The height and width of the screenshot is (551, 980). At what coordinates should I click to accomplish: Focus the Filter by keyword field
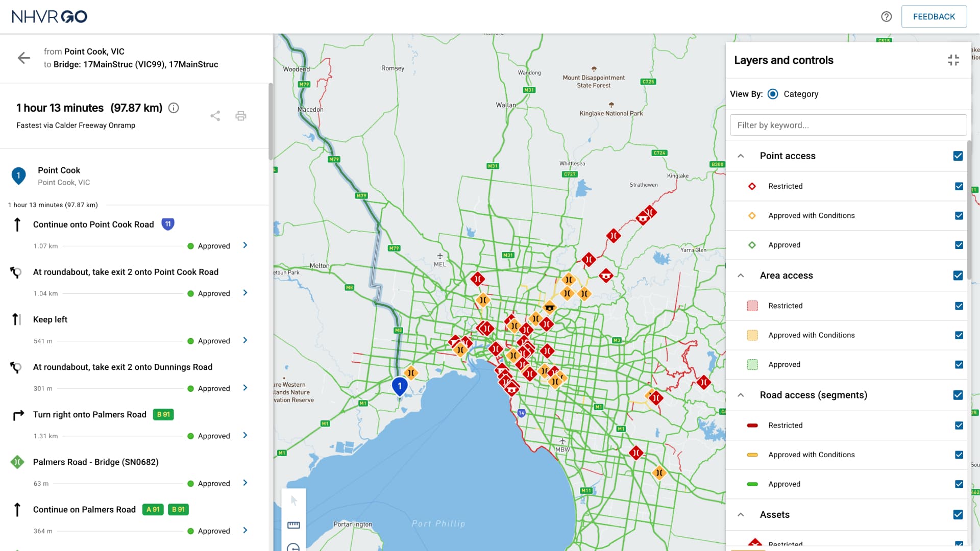(x=848, y=125)
